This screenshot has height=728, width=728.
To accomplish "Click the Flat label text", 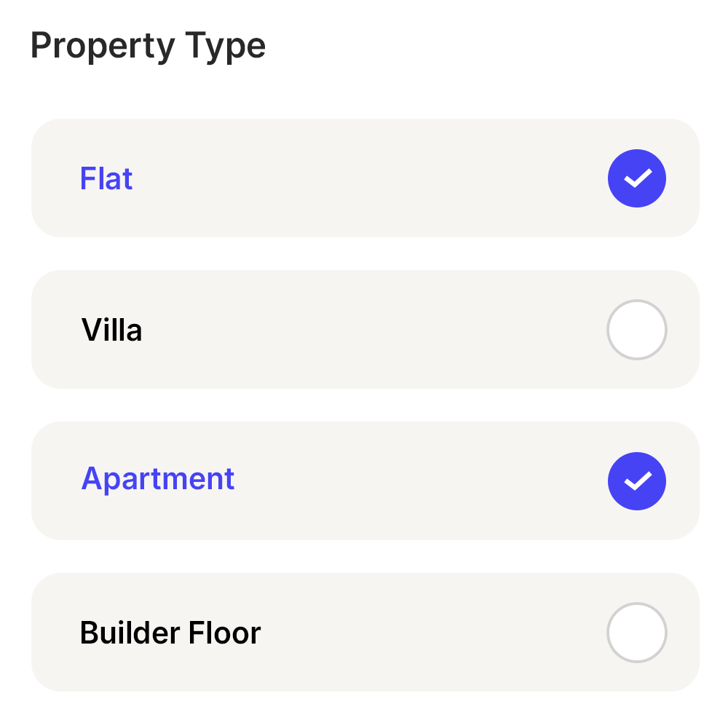I will pyautogui.click(x=106, y=178).
